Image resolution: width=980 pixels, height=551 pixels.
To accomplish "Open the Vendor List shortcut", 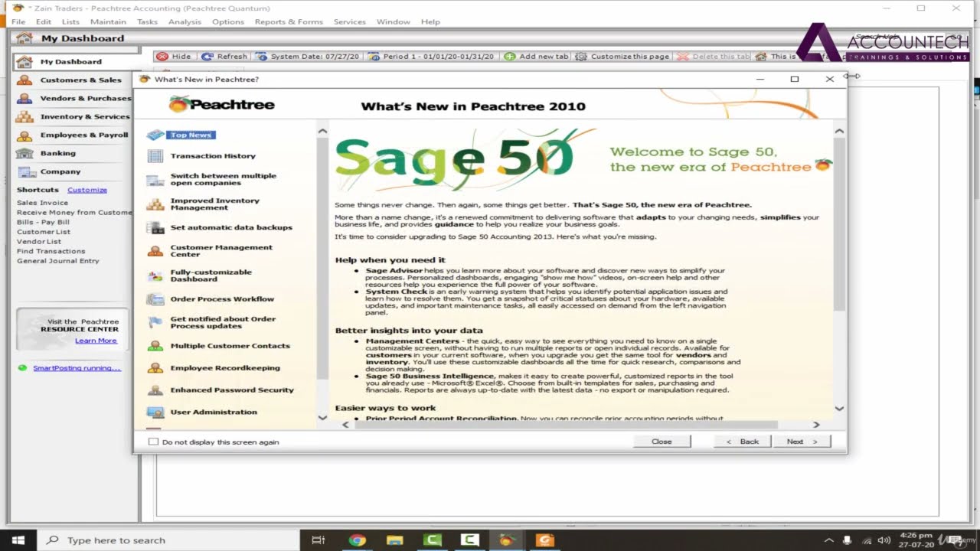I will coord(39,242).
